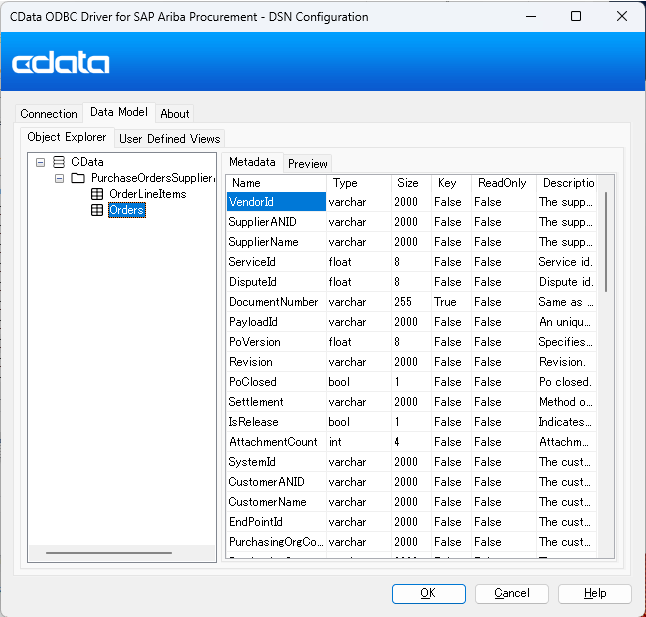
Task: Switch to User Defined Views tab
Action: 169,139
